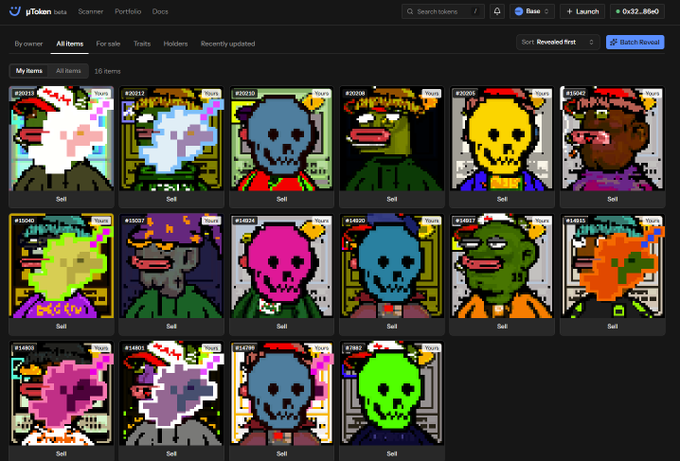Focus the Search tokens field
The image size is (680, 461).
tap(443, 11)
